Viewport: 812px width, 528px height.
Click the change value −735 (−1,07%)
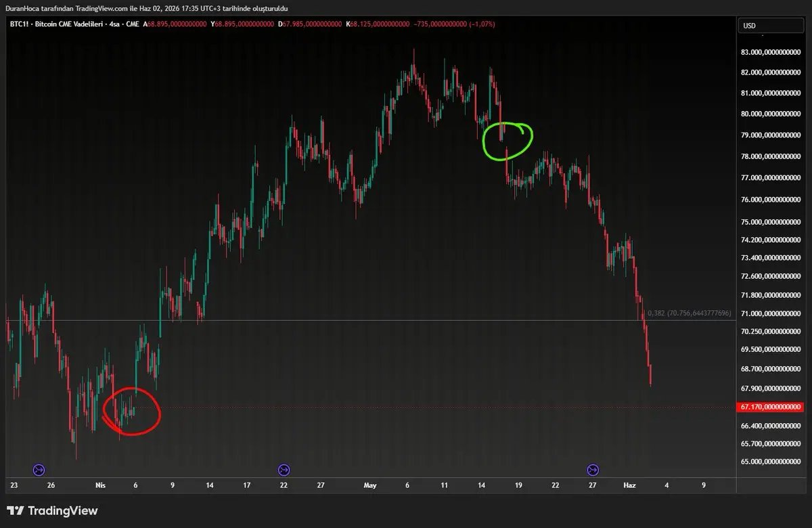click(455, 24)
